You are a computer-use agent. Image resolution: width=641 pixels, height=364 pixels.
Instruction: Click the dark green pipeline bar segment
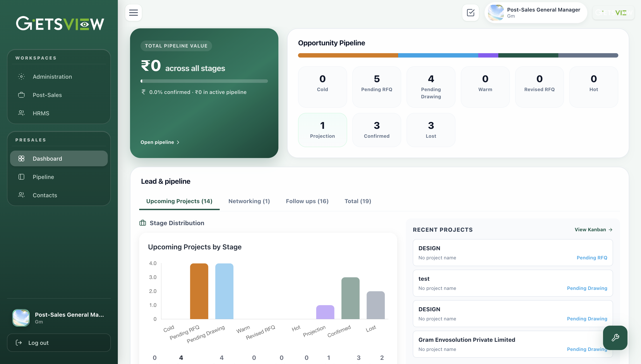528,55
